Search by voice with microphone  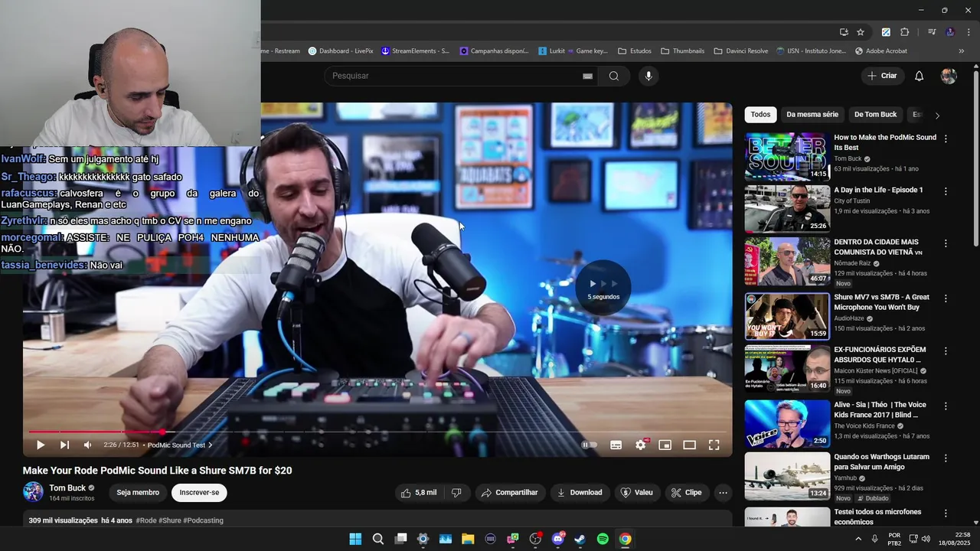pos(648,76)
